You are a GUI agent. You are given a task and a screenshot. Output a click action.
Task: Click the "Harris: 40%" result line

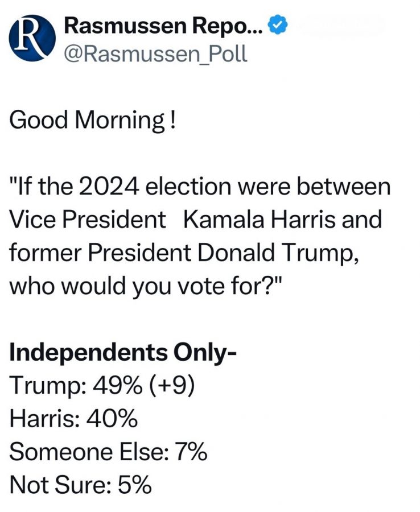[73, 419]
